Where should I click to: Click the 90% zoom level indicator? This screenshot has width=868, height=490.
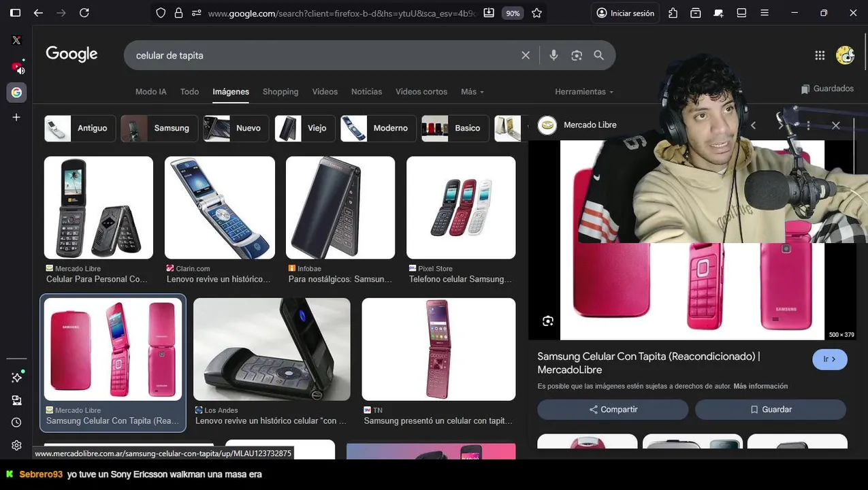point(513,13)
